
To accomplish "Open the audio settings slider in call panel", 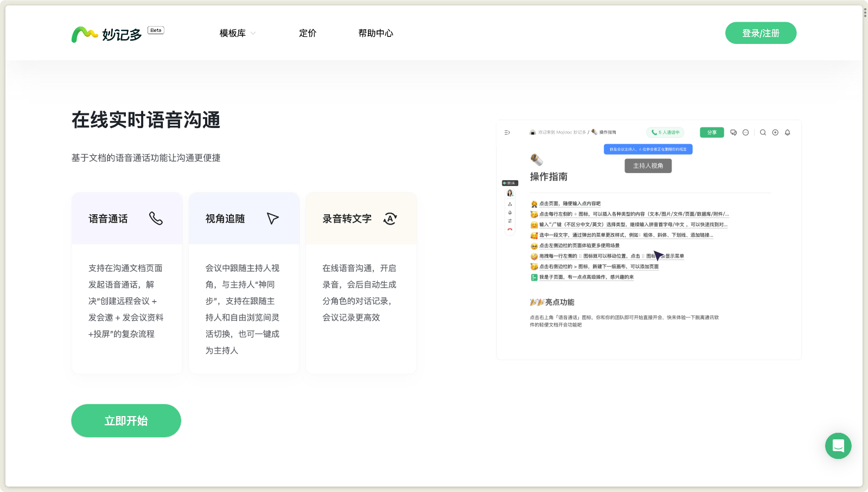I will click(x=510, y=220).
